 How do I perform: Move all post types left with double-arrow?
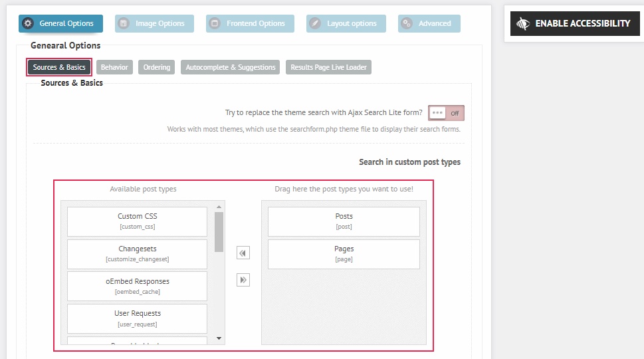[x=243, y=253]
